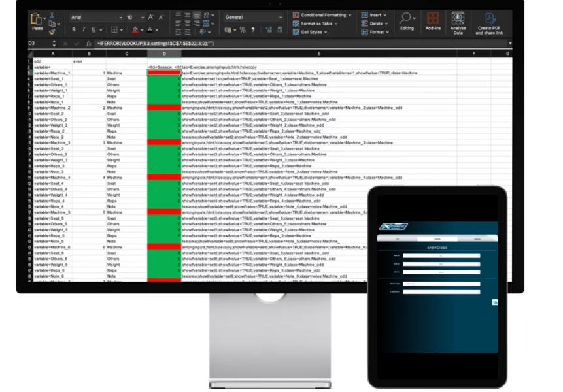
Task: Apply fill color with the paint bucket
Action: pyautogui.click(x=135, y=30)
